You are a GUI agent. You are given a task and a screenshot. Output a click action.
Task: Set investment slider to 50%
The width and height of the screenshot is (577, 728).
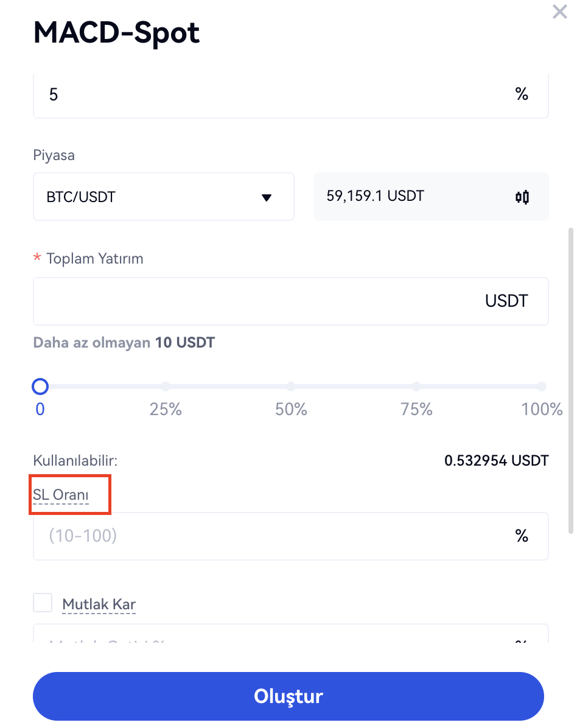tap(291, 387)
